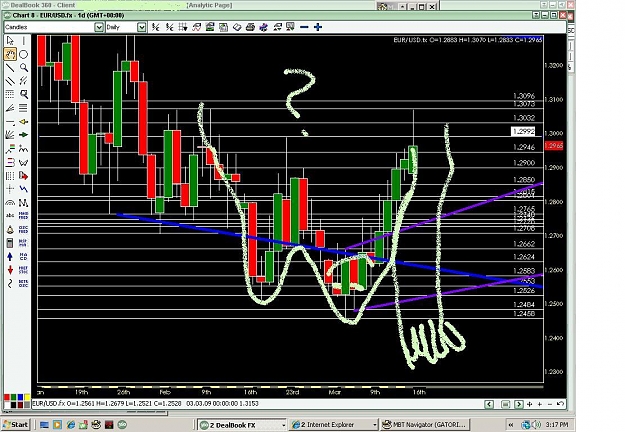
Task: Click the 3:17 PM taskbar clock
Action: click(x=557, y=425)
